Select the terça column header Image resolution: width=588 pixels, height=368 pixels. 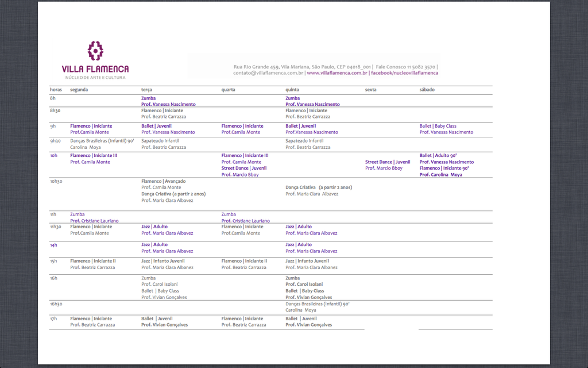pyautogui.click(x=148, y=90)
